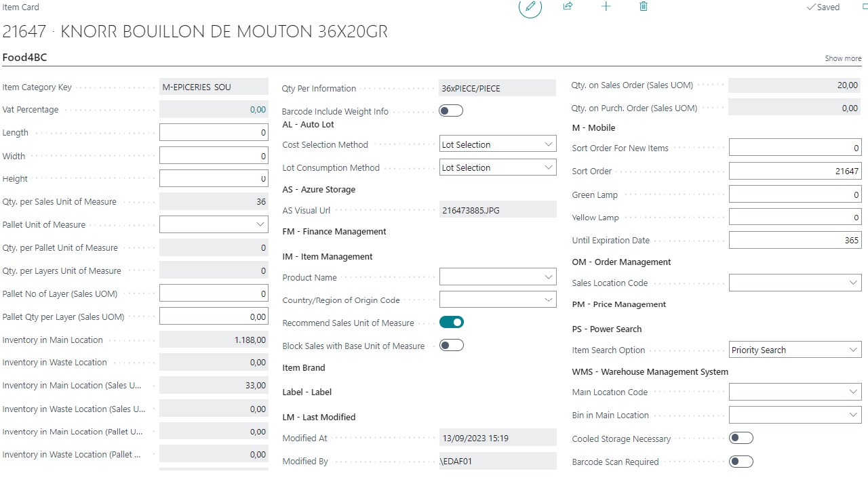Enable Cooled Storage Necessary switch

click(741, 438)
